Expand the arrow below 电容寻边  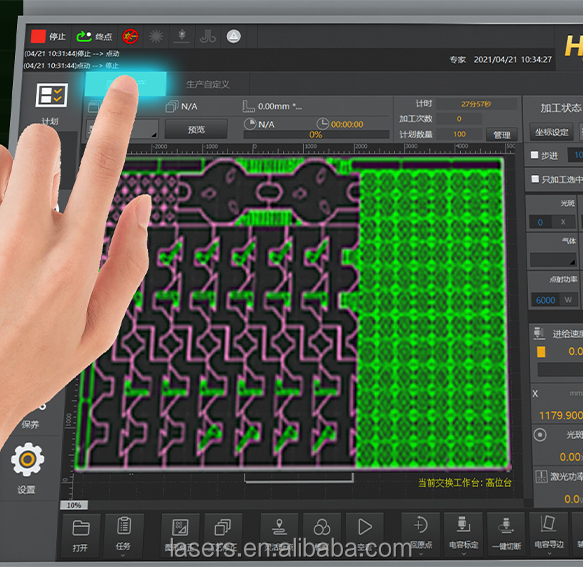coord(549,554)
